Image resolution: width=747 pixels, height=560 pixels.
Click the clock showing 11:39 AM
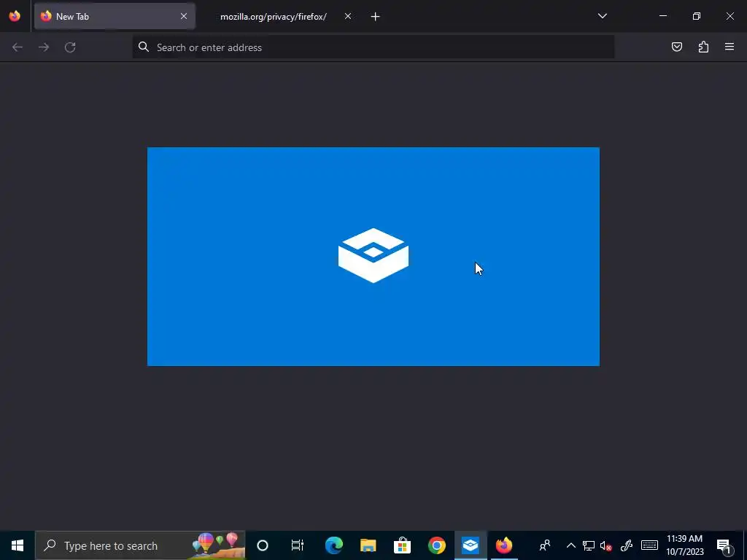point(684,545)
